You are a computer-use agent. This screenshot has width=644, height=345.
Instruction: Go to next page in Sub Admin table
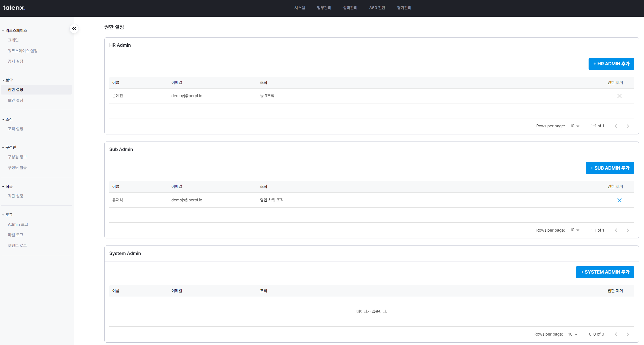628,230
